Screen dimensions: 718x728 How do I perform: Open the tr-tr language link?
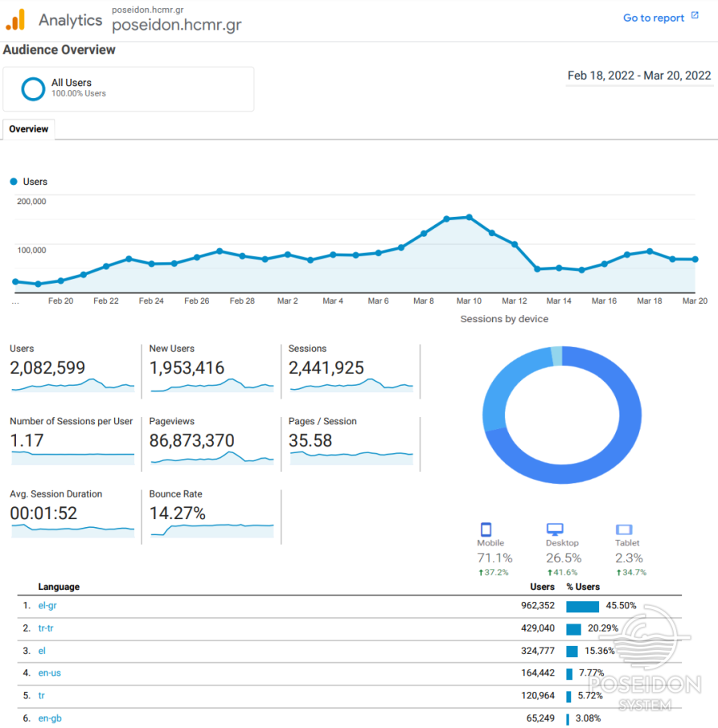coord(46,628)
